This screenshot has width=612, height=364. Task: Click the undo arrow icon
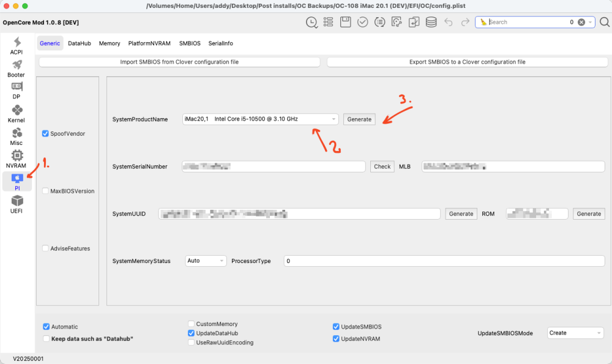pyautogui.click(x=448, y=22)
